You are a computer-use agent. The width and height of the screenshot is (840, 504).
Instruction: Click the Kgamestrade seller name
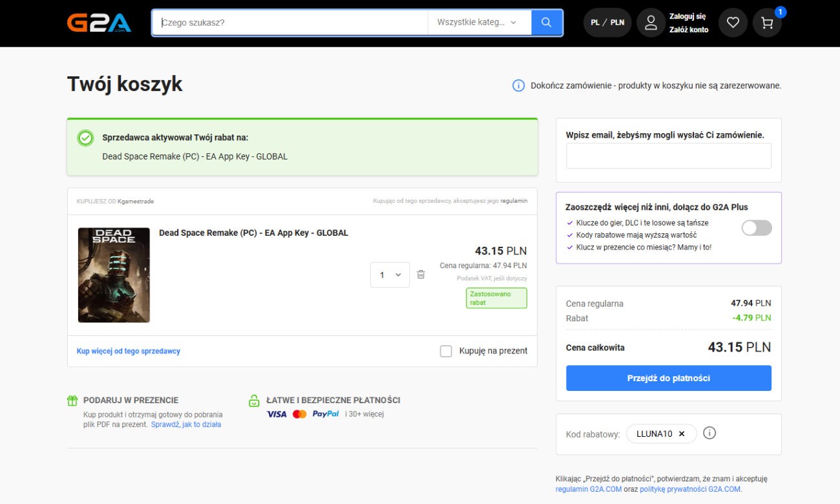(136, 201)
